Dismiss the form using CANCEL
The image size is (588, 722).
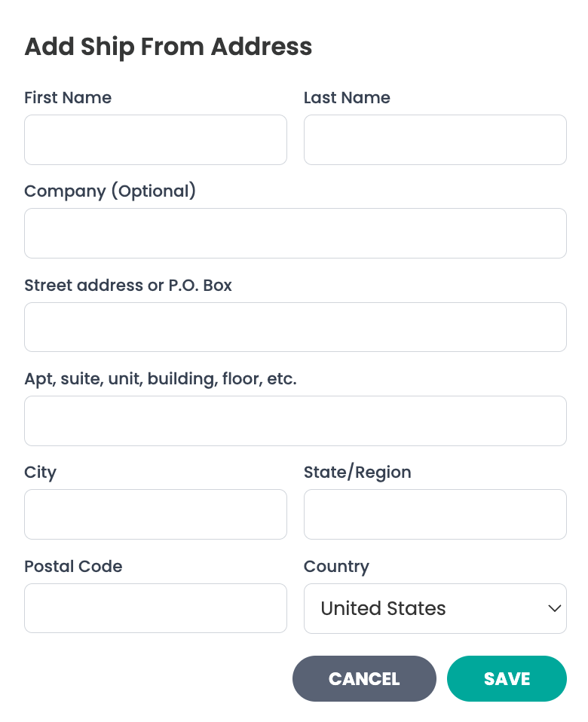pos(364,678)
